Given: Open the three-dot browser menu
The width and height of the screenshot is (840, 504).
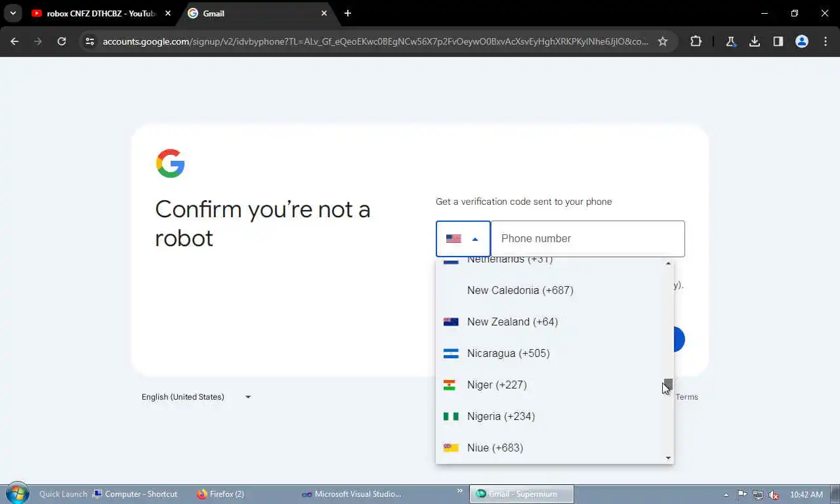Looking at the screenshot, I should click(826, 41).
